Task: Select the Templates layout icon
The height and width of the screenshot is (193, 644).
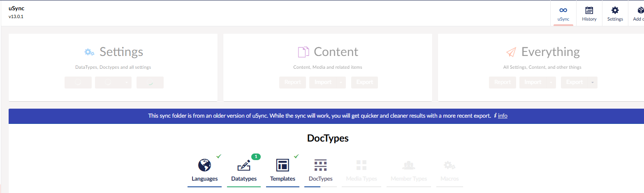Action: pos(283,165)
